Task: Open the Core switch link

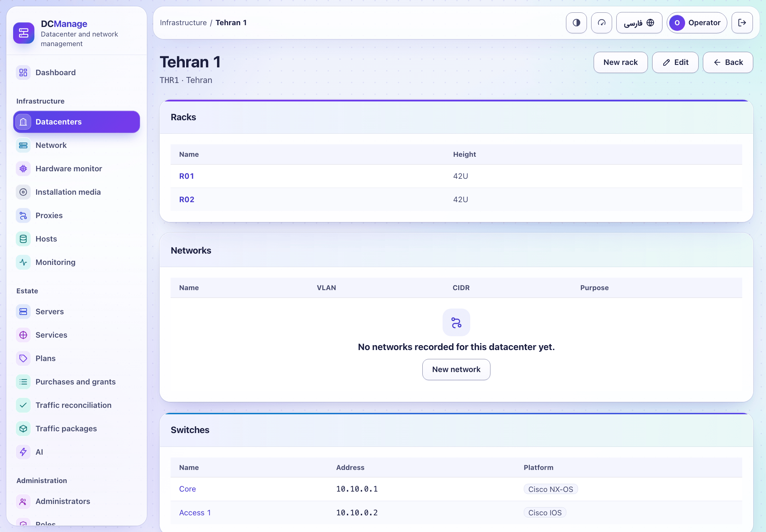Action: point(188,489)
